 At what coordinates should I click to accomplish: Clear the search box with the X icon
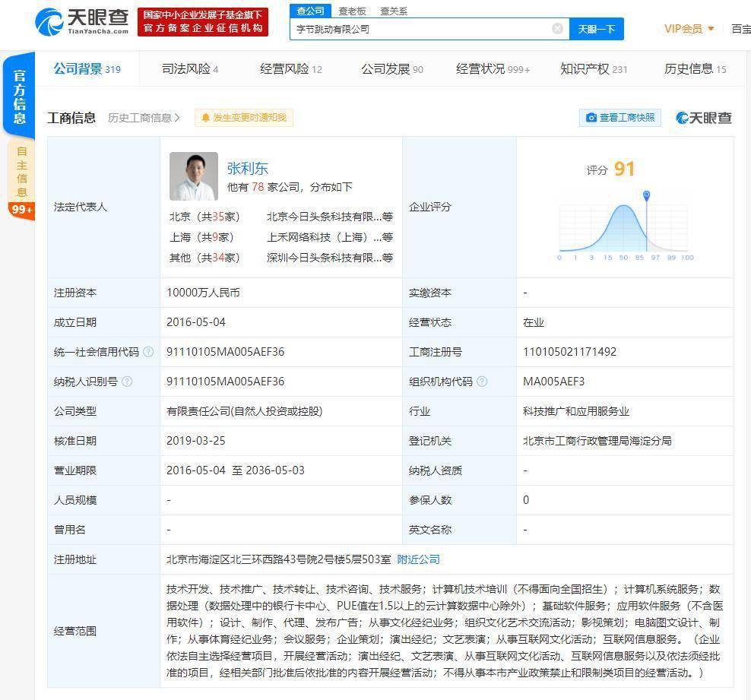(557, 29)
